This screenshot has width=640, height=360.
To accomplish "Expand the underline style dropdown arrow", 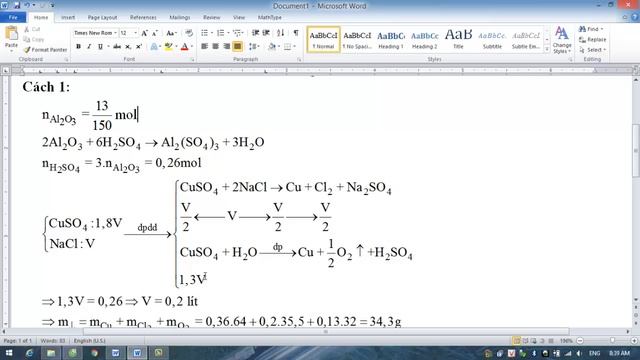I will 108,47.
